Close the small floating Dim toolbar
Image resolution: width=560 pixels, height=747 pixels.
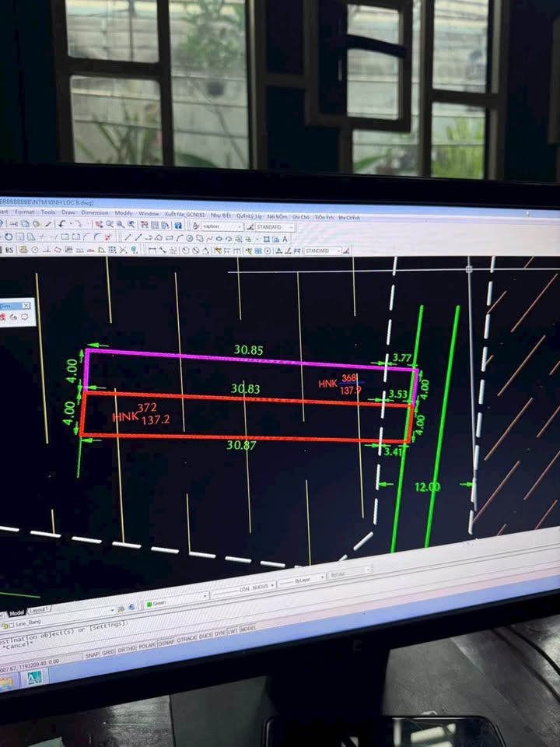[26, 306]
